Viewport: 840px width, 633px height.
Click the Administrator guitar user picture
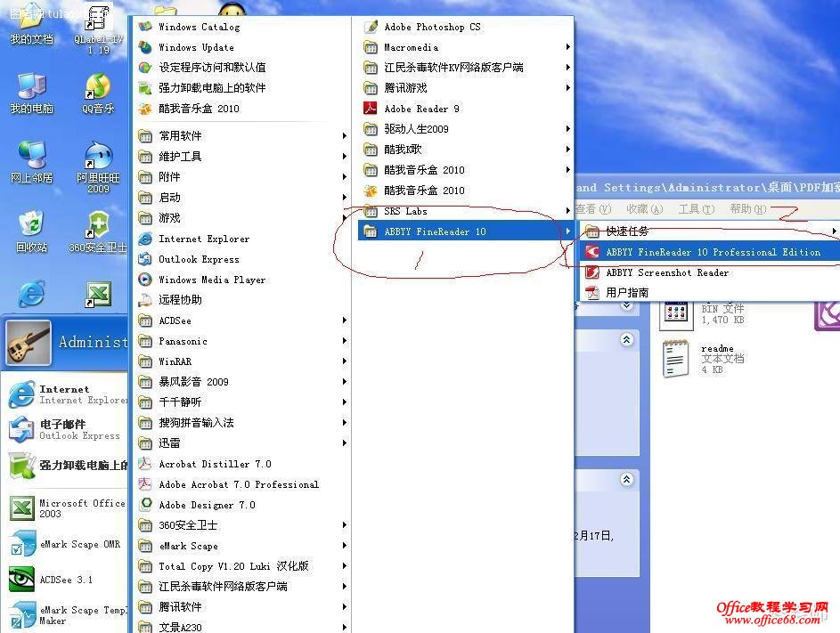coord(29,343)
